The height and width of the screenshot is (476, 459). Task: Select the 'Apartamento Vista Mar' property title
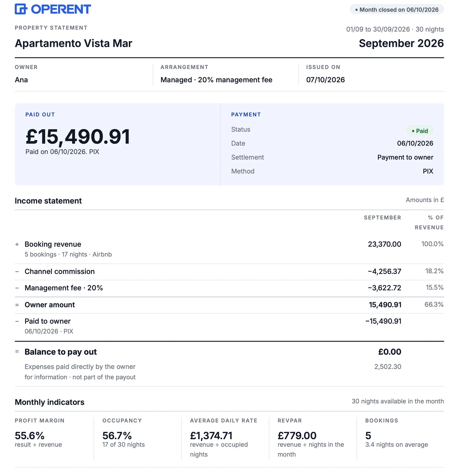coord(73,43)
